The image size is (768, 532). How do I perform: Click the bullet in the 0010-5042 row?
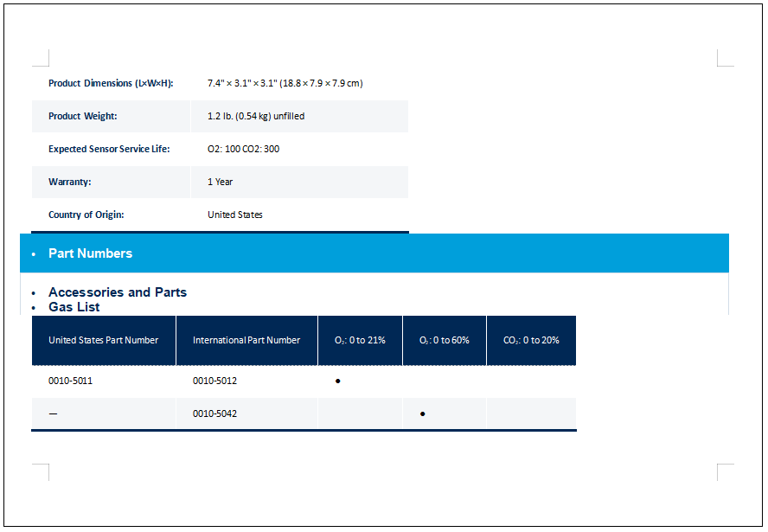pyautogui.click(x=423, y=414)
